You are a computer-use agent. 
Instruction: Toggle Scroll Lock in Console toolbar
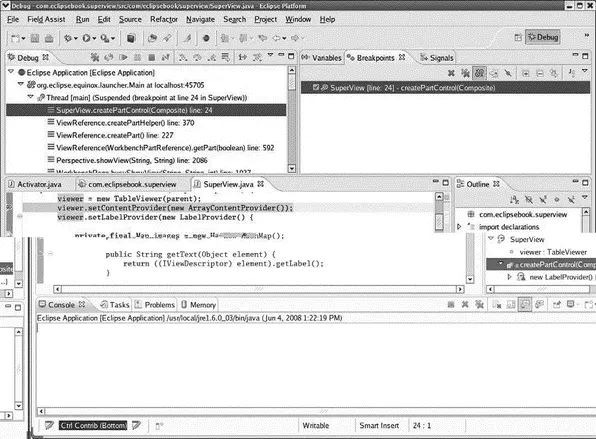(510, 304)
